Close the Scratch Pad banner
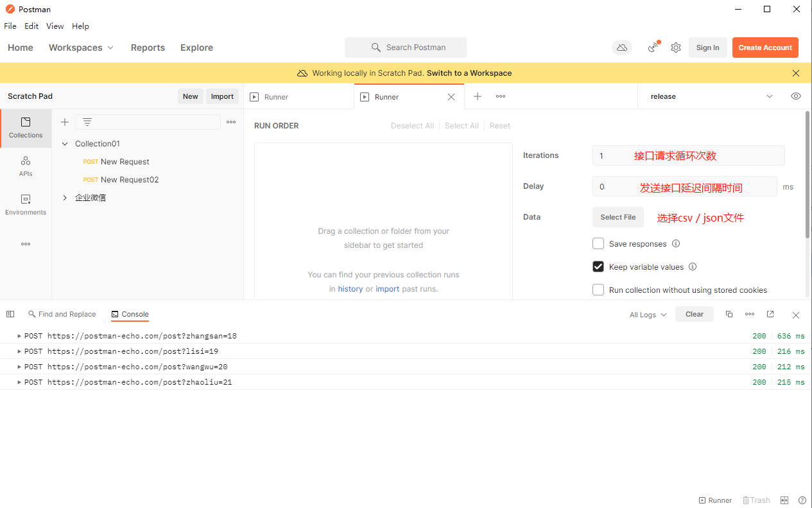This screenshot has width=812, height=508. [796, 73]
